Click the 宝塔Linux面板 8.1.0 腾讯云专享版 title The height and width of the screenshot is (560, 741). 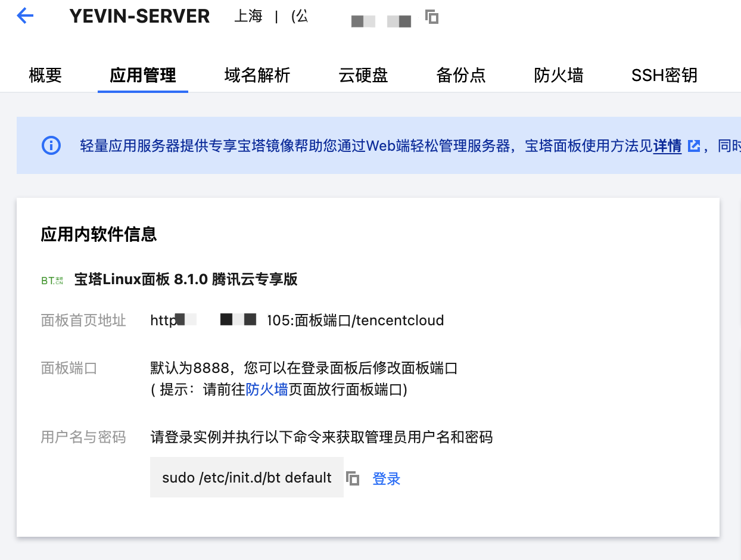pyautogui.click(x=186, y=279)
